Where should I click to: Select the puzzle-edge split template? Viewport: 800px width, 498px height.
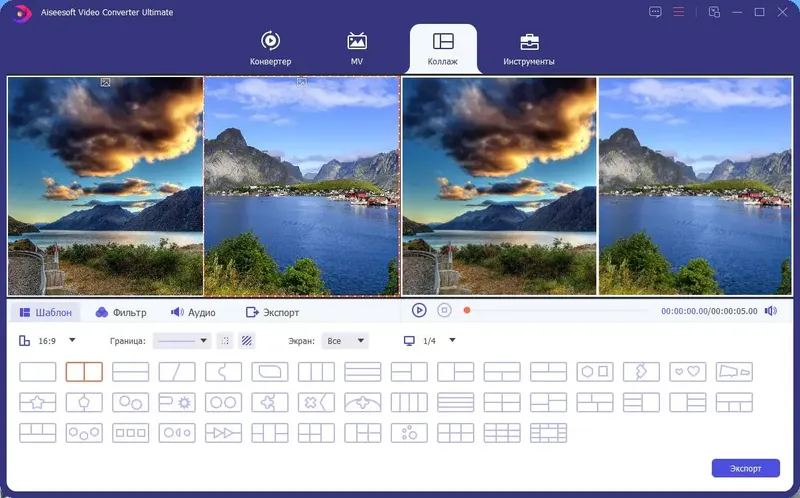point(223,372)
